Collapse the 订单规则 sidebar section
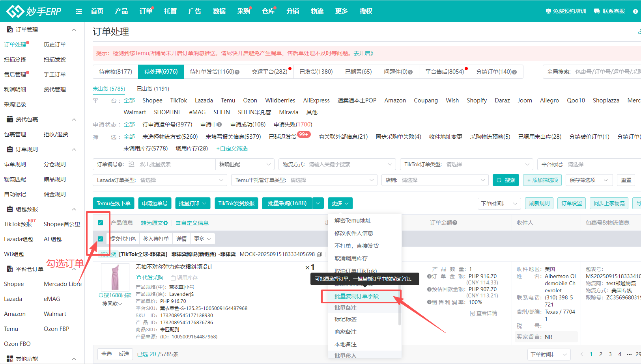Viewport: 641px width, 364px height. pyautogui.click(x=74, y=149)
